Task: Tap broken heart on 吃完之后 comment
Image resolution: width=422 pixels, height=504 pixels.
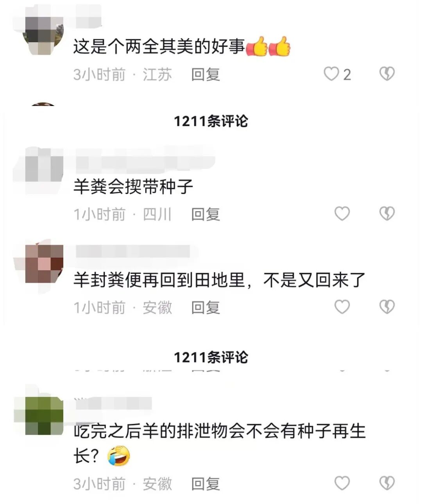Action: [x=387, y=483]
